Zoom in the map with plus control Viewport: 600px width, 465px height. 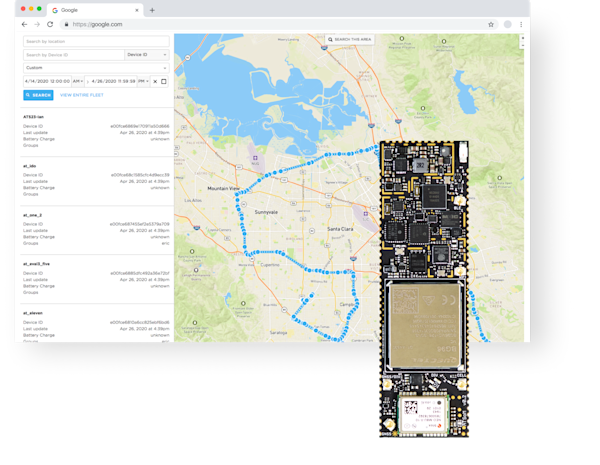coord(522,38)
